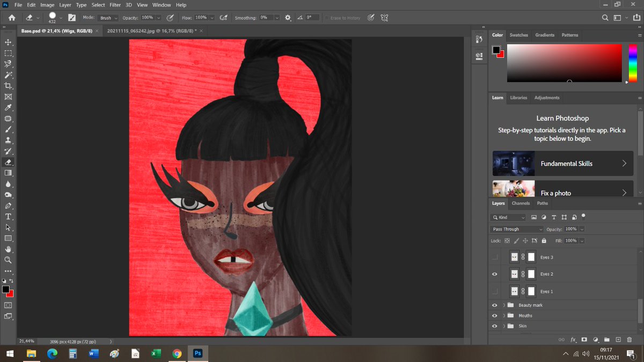Expand the Mouths group
Image resolution: width=644 pixels, height=362 pixels.
(504, 316)
